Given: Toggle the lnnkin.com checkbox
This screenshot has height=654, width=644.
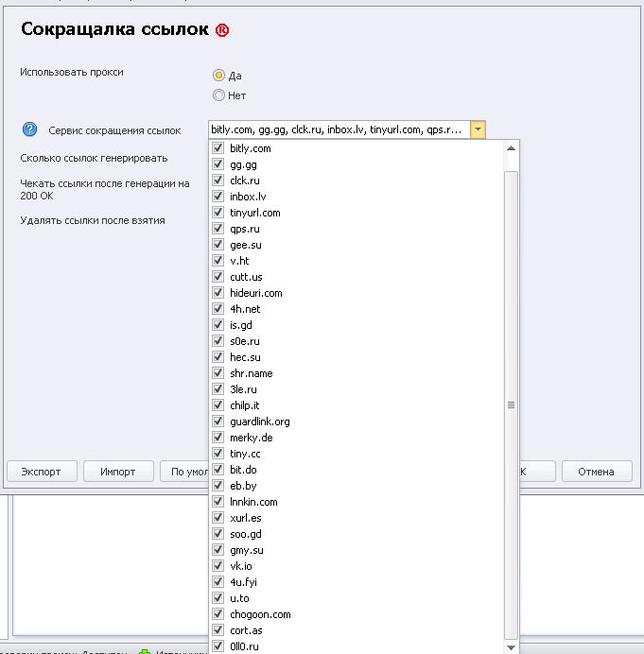Looking at the screenshot, I should tap(218, 501).
